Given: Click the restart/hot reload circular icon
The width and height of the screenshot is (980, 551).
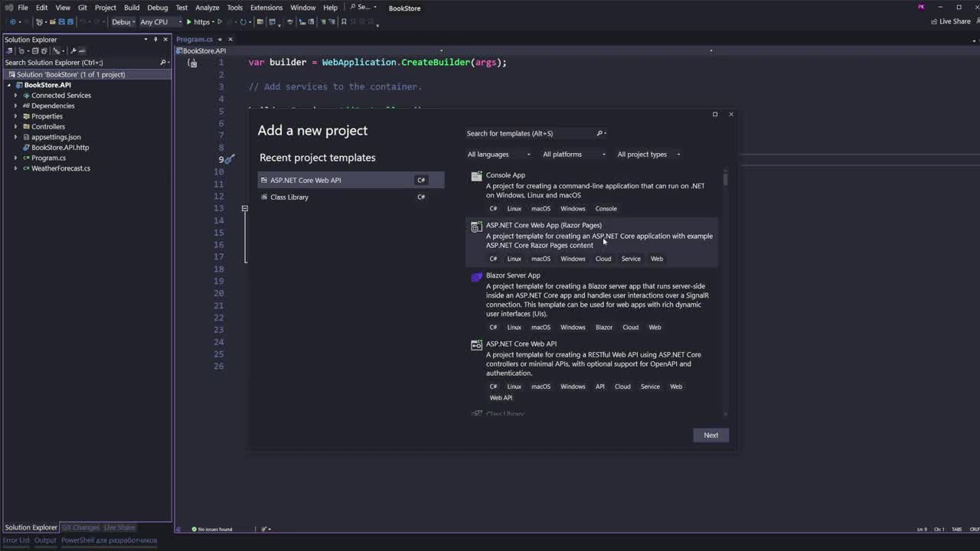Looking at the screenshot, I should pos(243,21).
